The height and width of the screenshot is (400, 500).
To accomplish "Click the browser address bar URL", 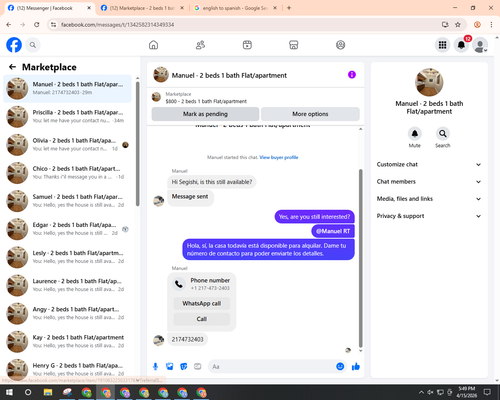I will 118,25.
